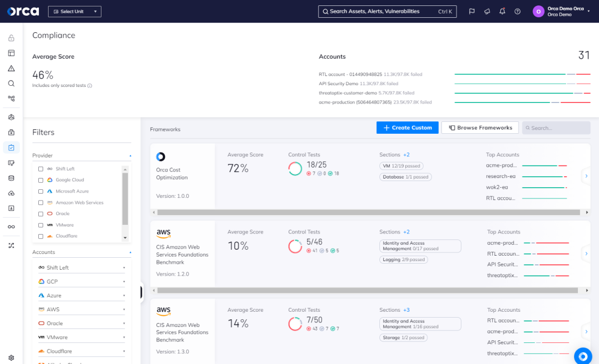
Task: Open the megaphone announcements icon
Action: (487, 11)
